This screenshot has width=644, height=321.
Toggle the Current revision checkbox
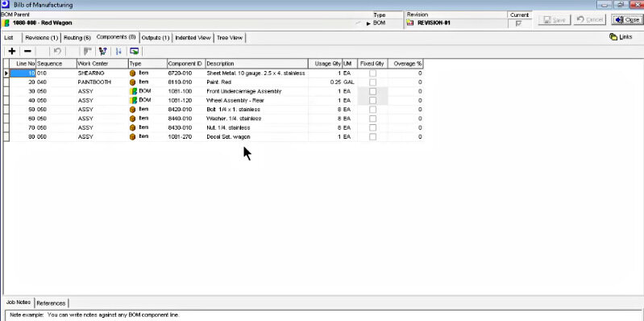(x=518, y=24)
